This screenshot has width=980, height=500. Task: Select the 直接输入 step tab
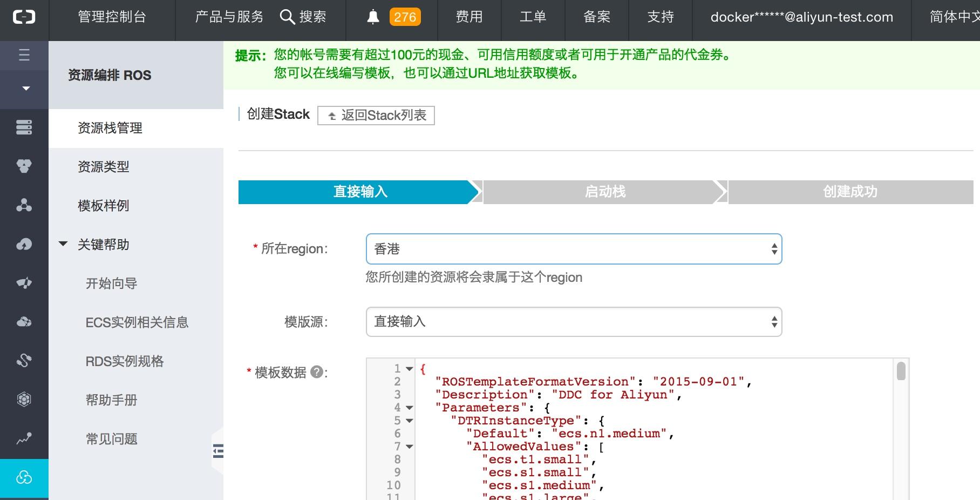[x=360, y=192]
